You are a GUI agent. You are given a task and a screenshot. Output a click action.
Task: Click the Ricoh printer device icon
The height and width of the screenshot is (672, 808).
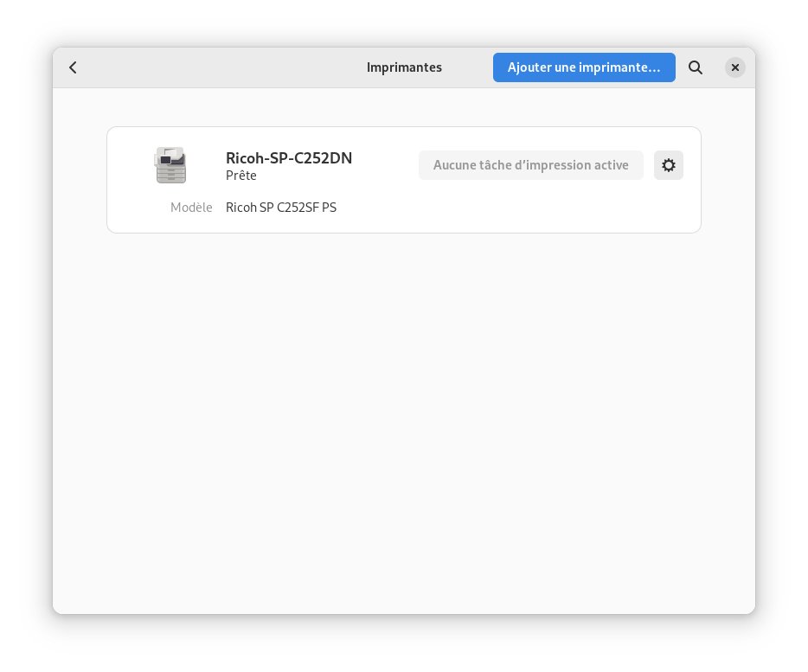170,165
